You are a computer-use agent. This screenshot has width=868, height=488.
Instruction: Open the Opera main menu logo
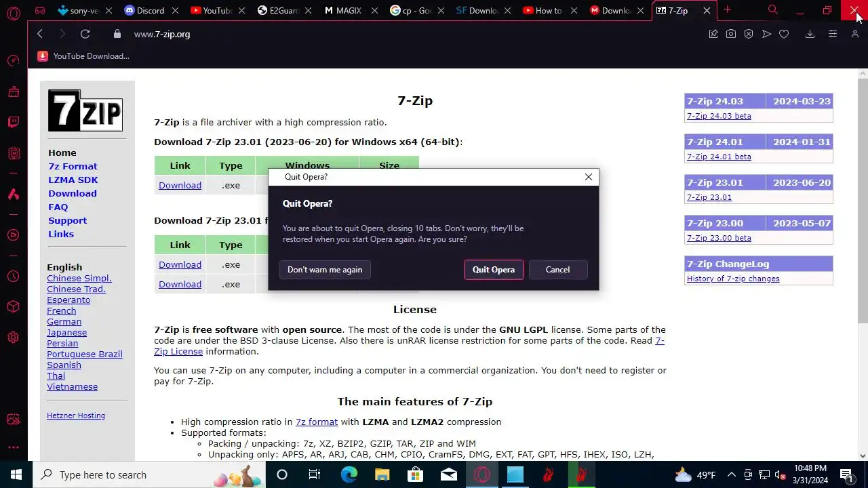(14, 12)
